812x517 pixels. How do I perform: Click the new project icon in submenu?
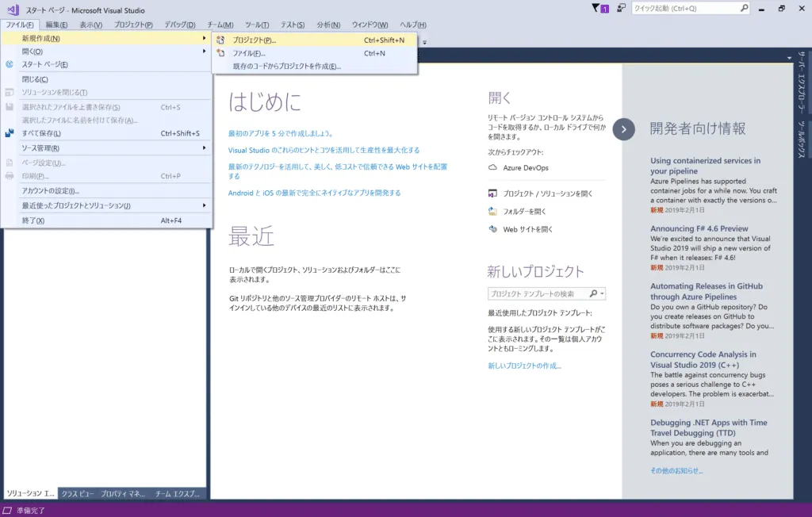coord(220,40)
